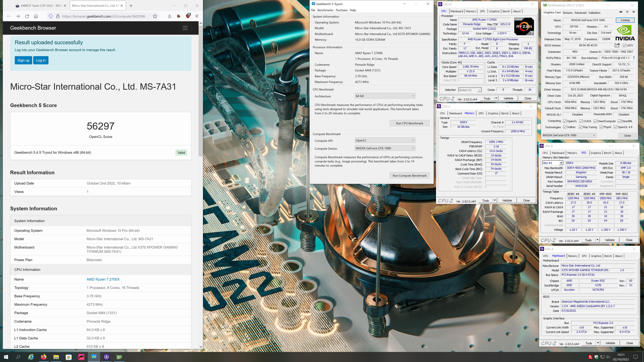The height and width of the screenshot is (362, 644).
Task: Switch to the Sensors tab in GPU-Z
Action: (x=568, y=13)
